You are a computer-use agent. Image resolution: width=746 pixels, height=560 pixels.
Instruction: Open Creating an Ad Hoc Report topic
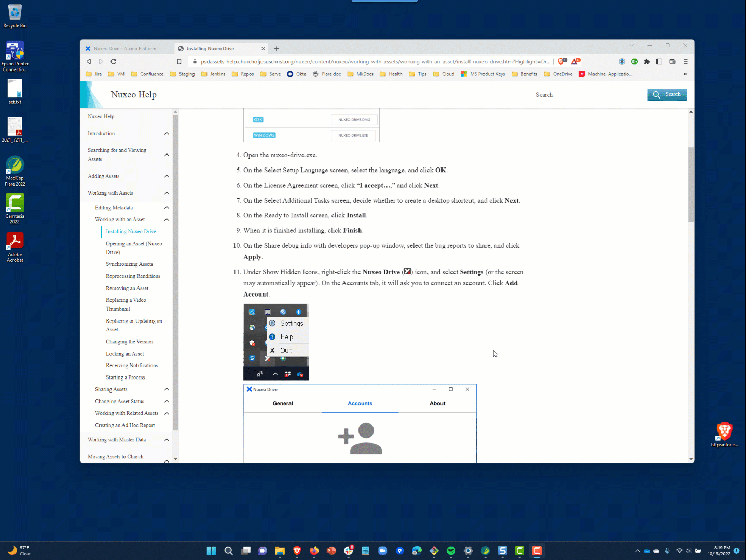click(x=125, y=425)
